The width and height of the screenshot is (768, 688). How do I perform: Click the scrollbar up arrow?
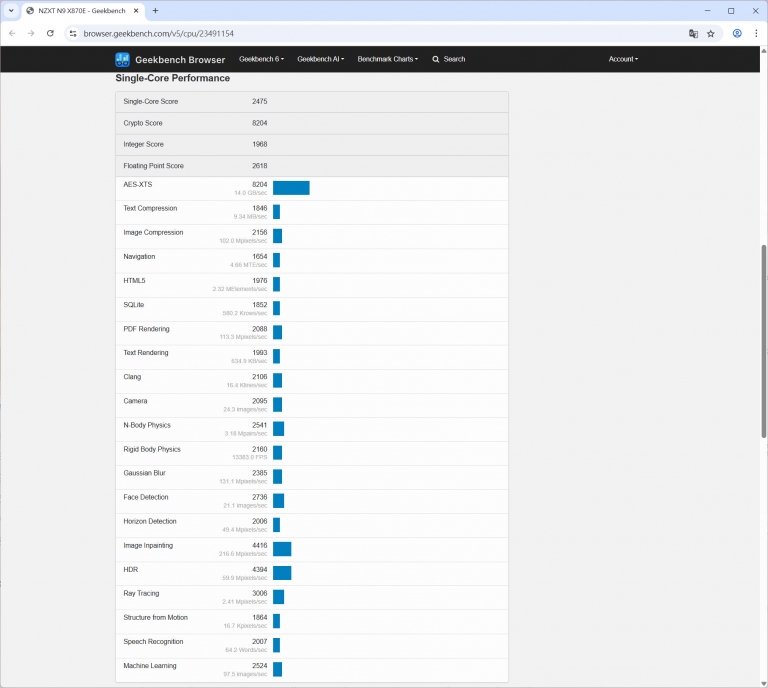(x=764, y=51)
